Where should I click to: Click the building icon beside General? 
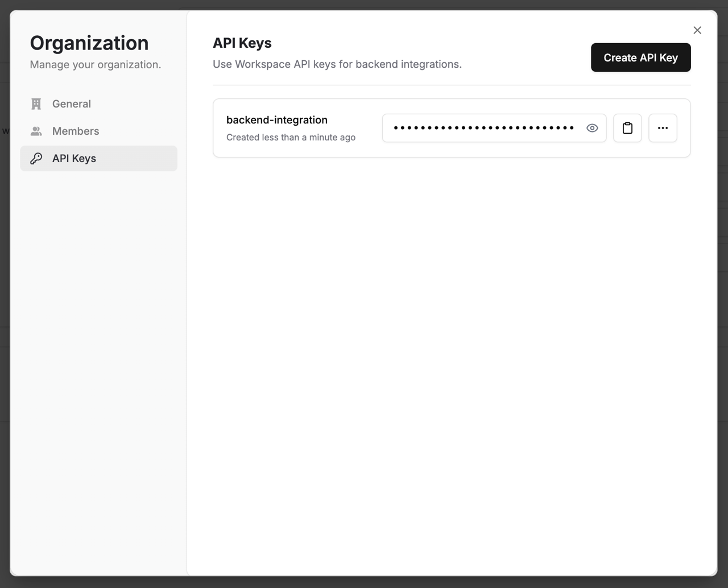tap(36, 103)
